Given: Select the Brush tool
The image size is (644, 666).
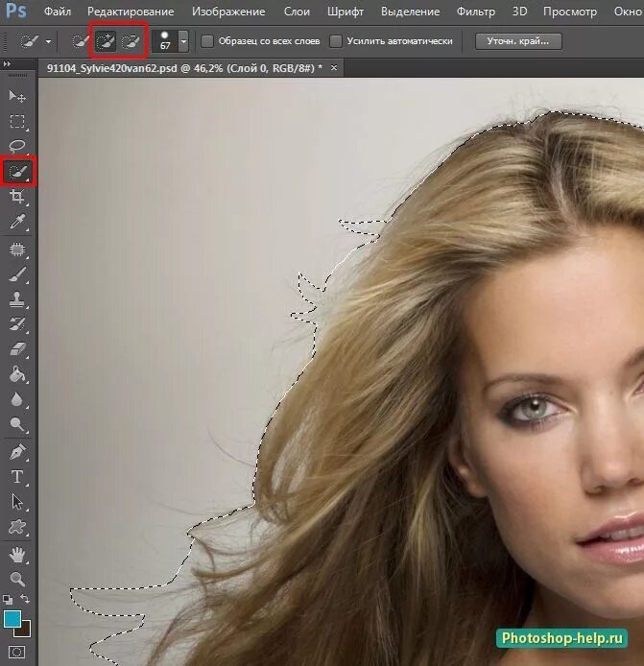Looking at the screenshot, I should (17, 274).
